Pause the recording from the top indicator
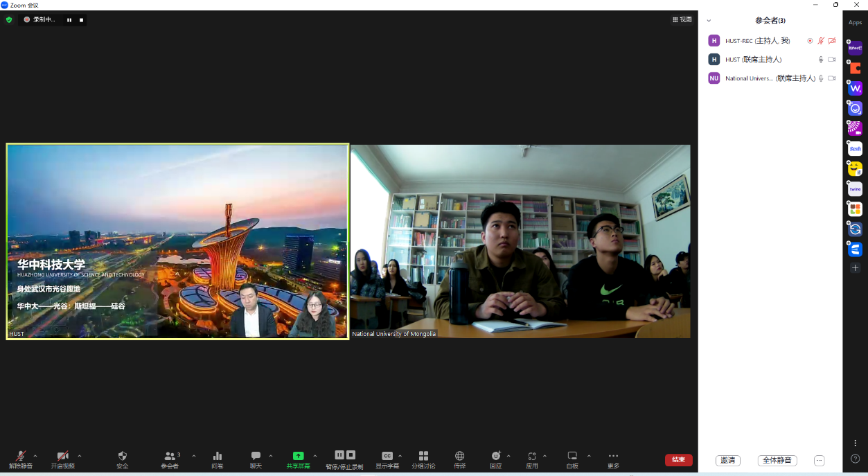The width and height of the screenshot is (868, 476). (x=69, y=20)
